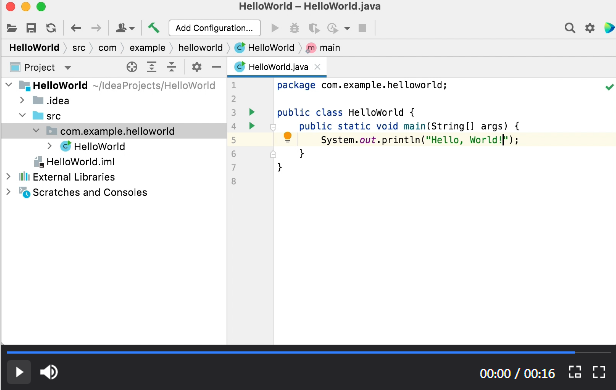Screen dimensions: 616x390
Task: Open the user profile dropdown in toolbar
Action: click(x=125, y=28)
